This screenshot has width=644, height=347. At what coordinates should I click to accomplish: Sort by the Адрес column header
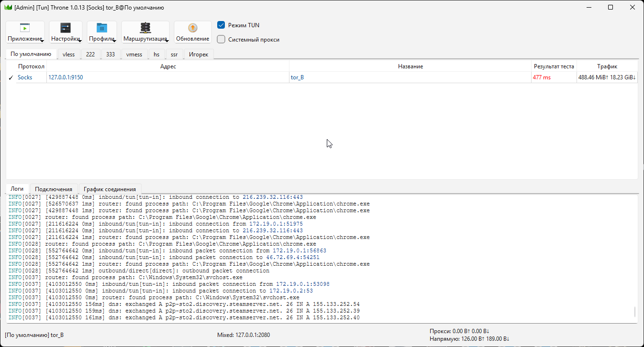click(168, 66)
